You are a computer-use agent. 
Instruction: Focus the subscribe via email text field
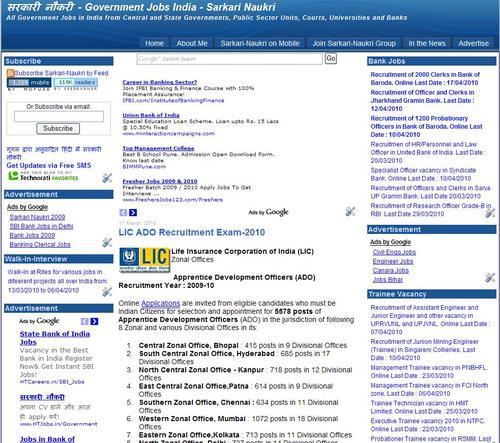[x=59, y=116]
